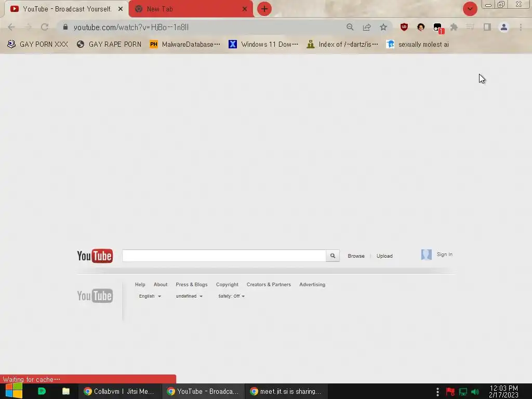Open the Browse link
This screenshot has width=532, height=399.
(356, 256)
